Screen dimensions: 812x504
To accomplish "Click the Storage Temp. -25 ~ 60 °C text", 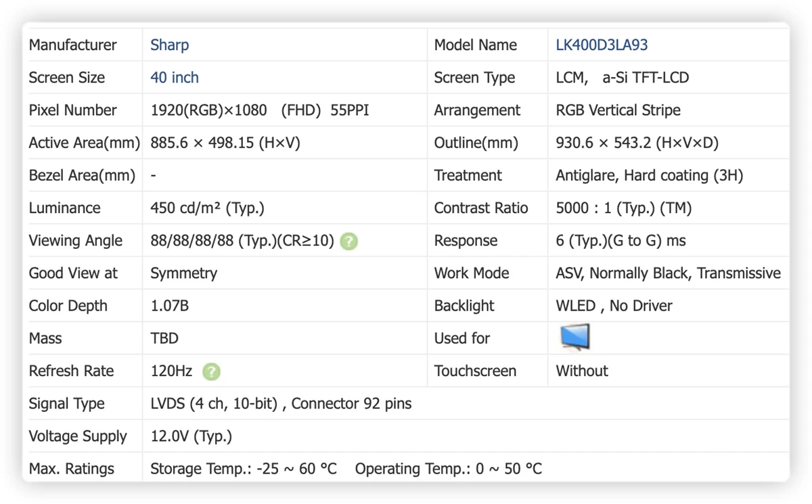I will 244,469.
